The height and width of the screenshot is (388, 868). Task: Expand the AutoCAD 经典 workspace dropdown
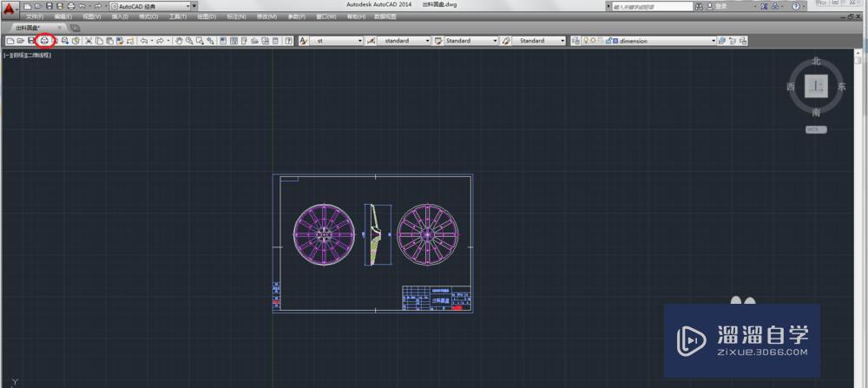coord(188,6)
